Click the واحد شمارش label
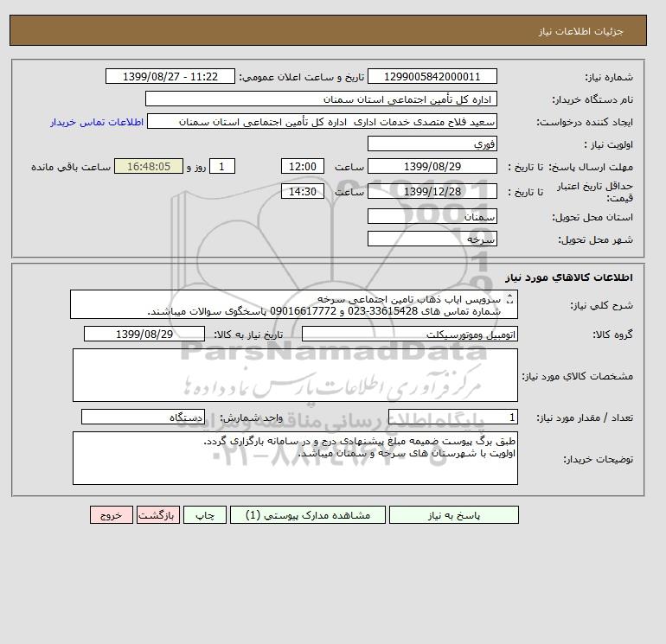This screenshot has width=666, height=644. point(251,418)
